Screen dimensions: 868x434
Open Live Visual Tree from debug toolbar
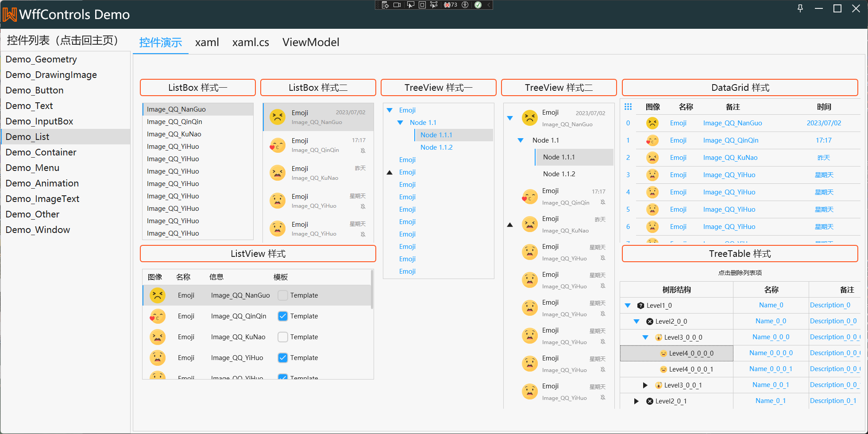coord(385,5)
